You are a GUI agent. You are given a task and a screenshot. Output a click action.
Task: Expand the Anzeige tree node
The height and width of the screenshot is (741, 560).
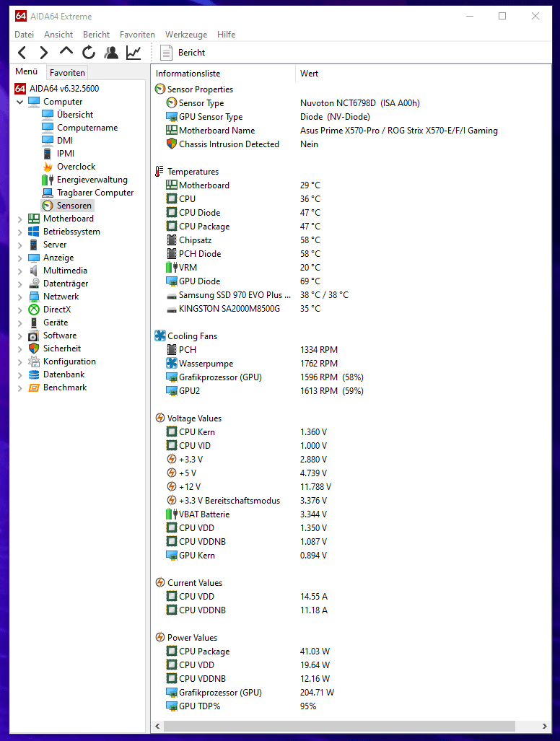pyautogui.click(x=20, y=258)
